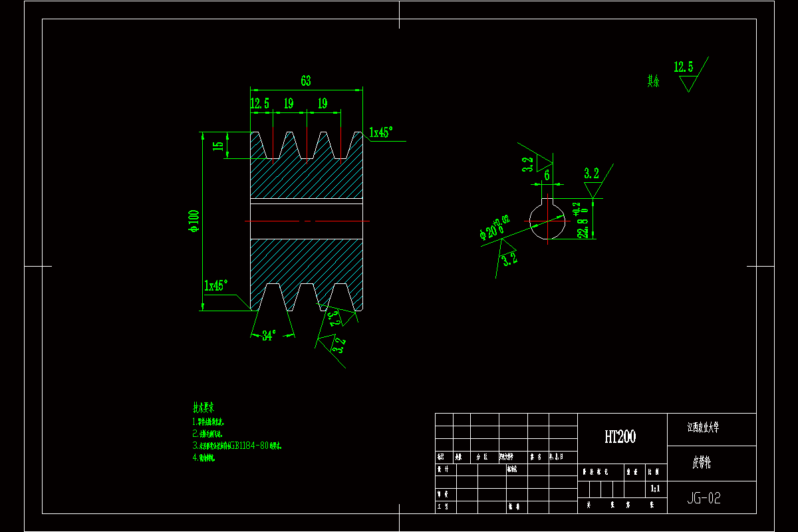Click the "江西农业大学" title block text
Image resolution: width=798 pixels, height=532 pixels.
point(703,429)
